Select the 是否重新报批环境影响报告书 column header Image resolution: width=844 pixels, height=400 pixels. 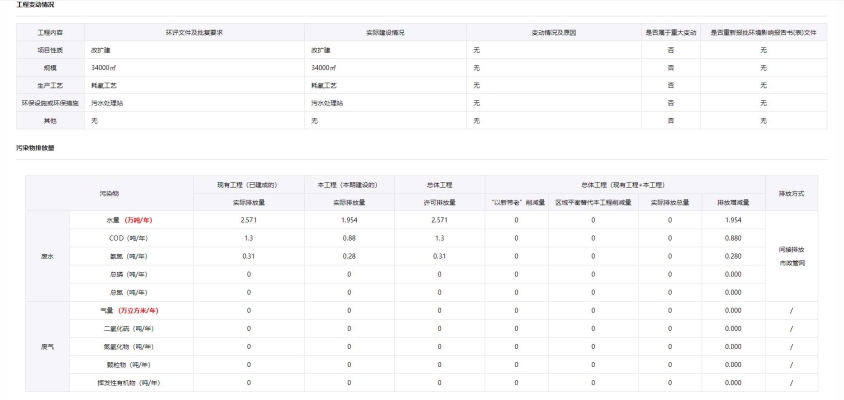[763, 33]
